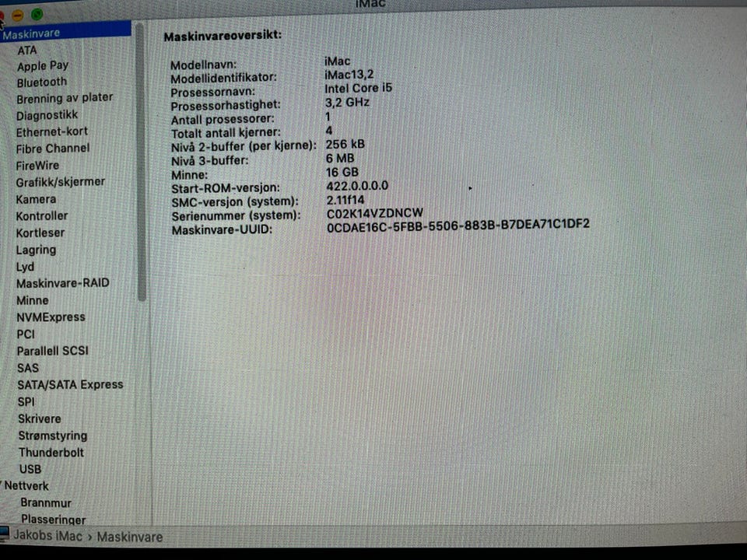Open Maskinvare-RAID entry
This screenshot has height=560, width=747.
(x=63, y=283)
